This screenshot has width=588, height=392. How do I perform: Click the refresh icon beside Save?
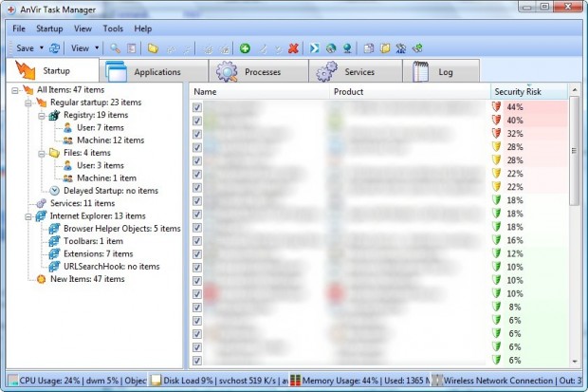click(x=55, y=47)
